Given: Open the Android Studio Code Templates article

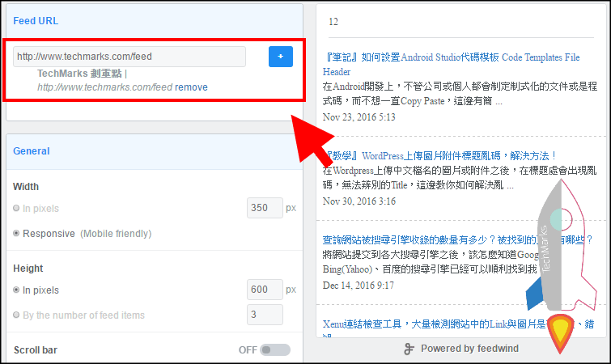Looking at the screenshot, I should coord(451,64).
